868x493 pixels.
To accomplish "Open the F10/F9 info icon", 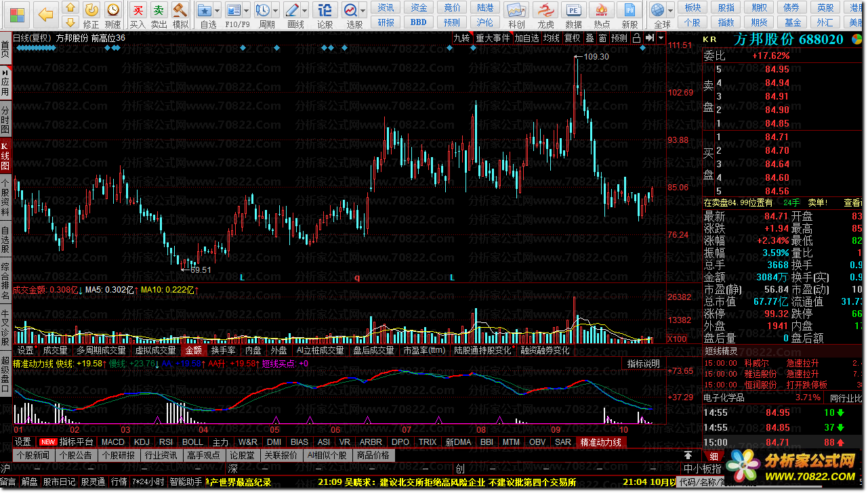I will tap(233, 10).
